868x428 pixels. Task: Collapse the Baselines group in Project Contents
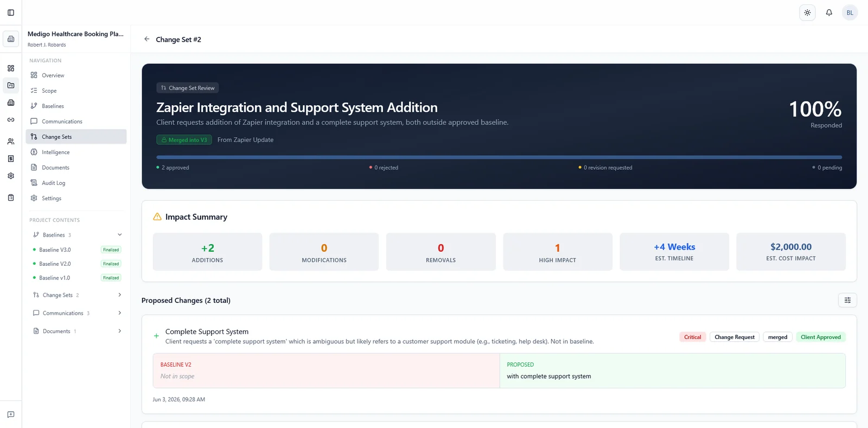119,235
